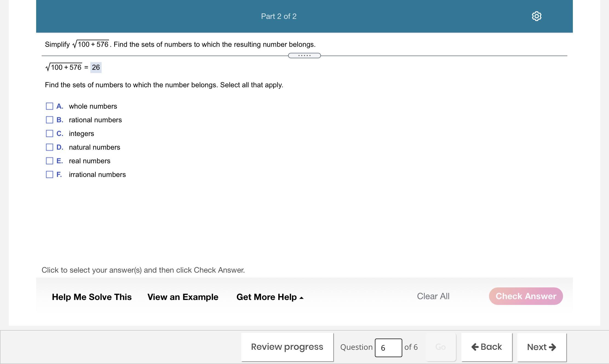The image size is (609, 364).
Task: Open the settings gear icon
Action: [536, 16]
